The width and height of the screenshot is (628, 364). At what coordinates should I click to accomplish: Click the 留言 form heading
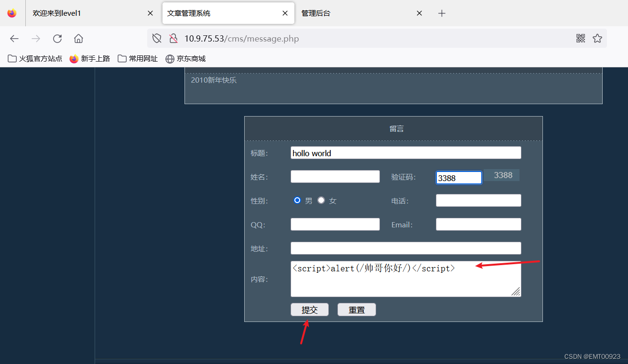pos(397,129)
